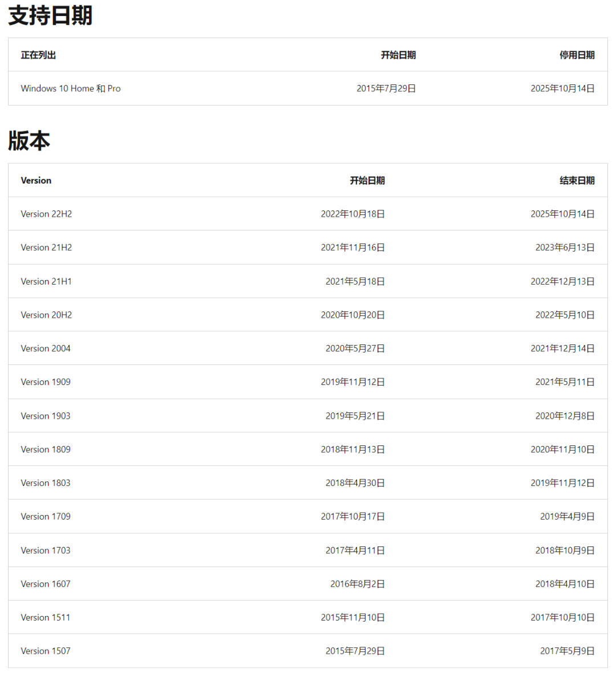Click the 2022年10月18日 start date
The image size is (616, 673).
352,214
